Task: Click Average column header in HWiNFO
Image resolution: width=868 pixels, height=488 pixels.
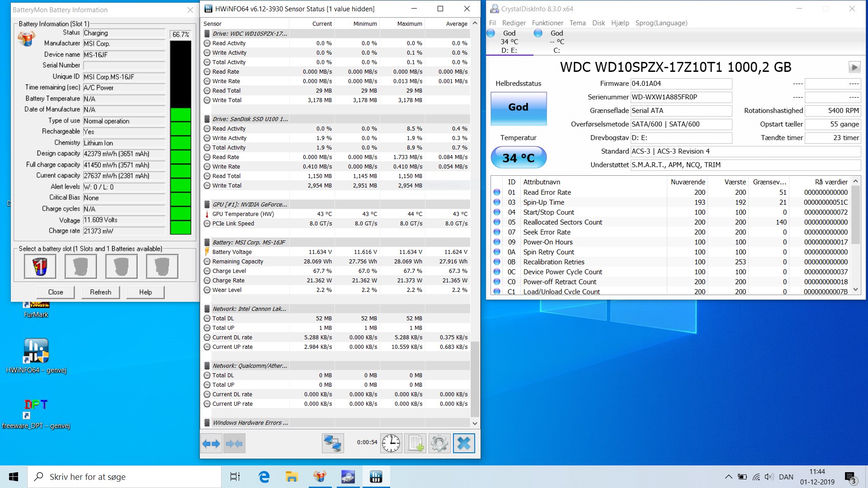Action: (x=448, y=23)
